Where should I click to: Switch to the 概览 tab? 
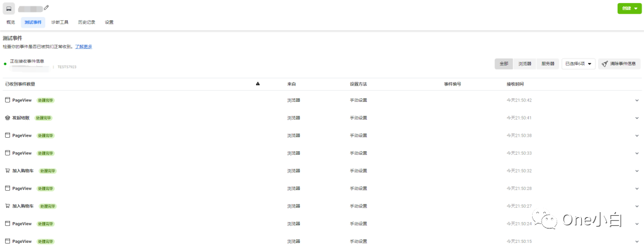tap(11, 22)
